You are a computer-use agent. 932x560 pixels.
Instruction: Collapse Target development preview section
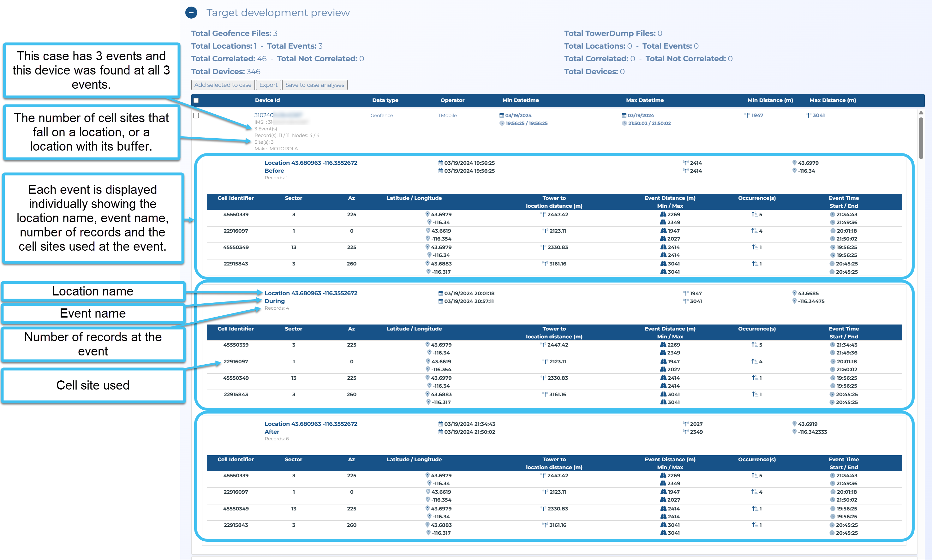[191, 13]
